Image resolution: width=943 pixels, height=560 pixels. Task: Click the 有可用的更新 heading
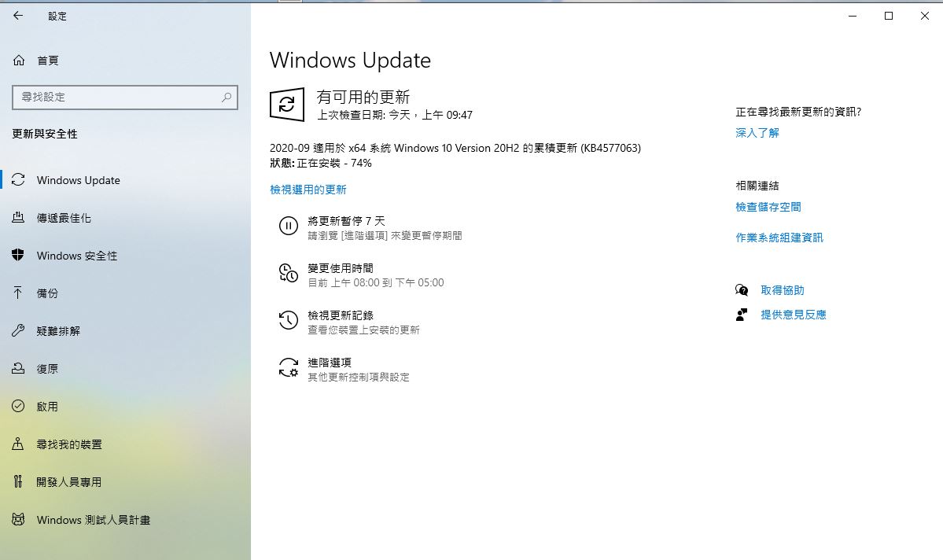point(363,97)
